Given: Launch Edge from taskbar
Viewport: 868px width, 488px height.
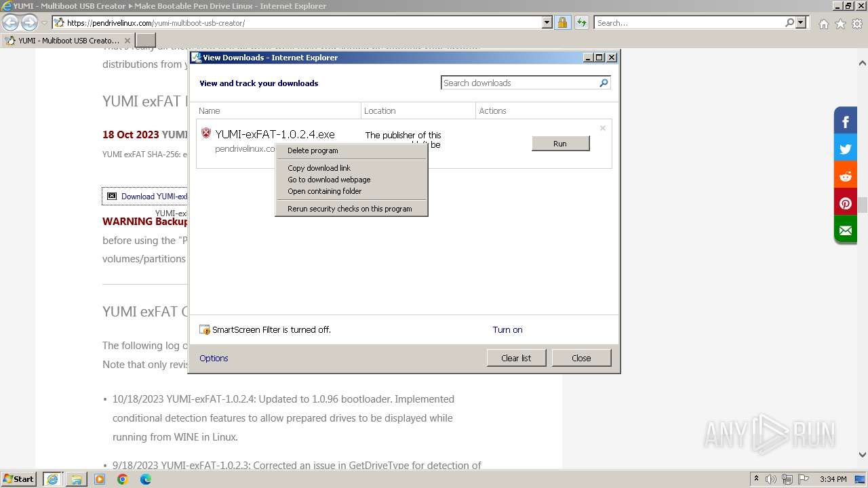Looking at the screenshot, I should (x=146, y=479).
